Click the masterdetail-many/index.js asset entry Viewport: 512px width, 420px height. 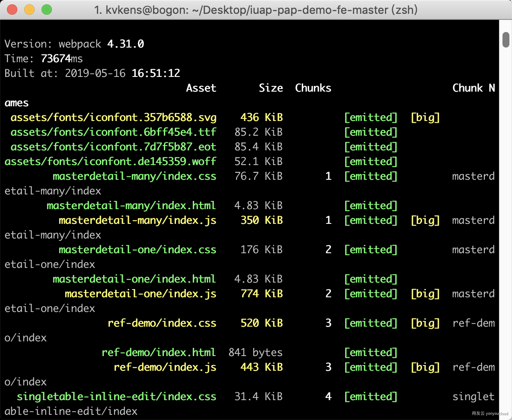coord(138,220)
